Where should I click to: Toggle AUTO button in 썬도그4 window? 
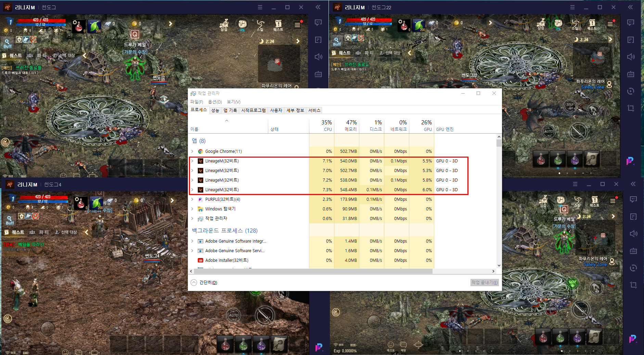pos(234,315)
